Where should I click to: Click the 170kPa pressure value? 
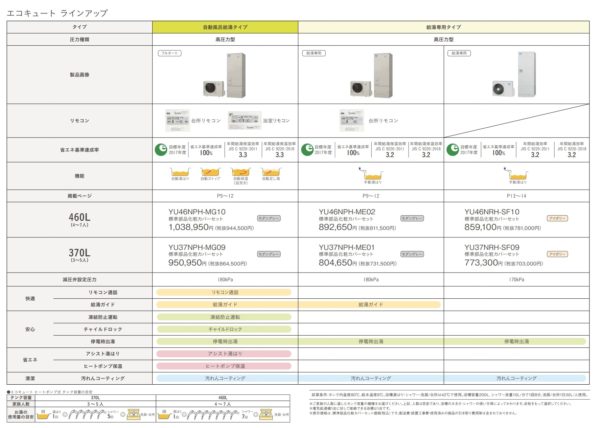point(517,280)
